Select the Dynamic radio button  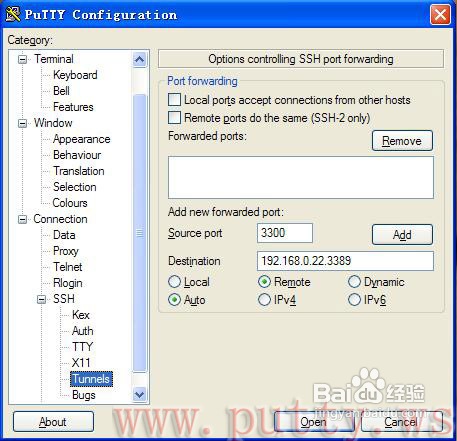354,282
